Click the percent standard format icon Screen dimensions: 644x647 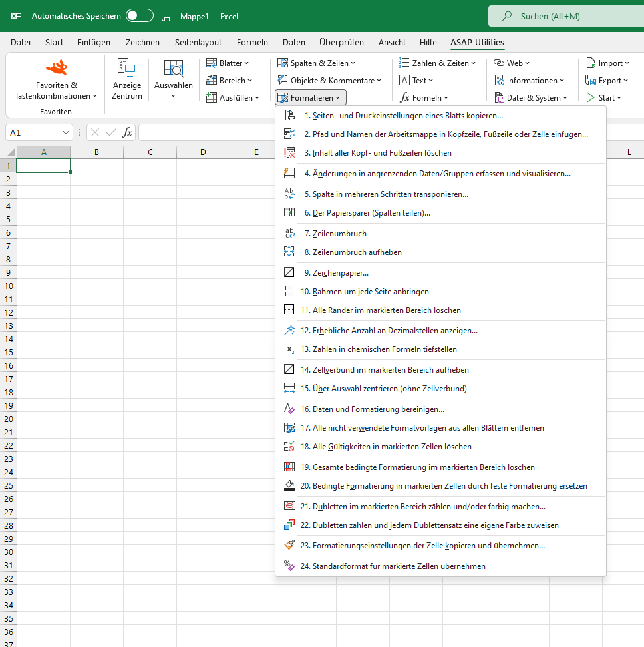[289, 566]
